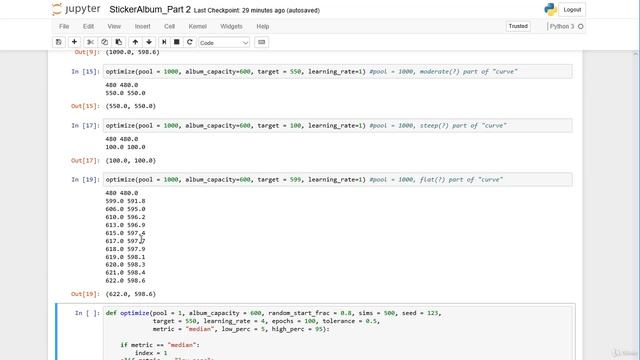Run the cell with the run icon
The image size is (640, 360).
[164, 42]
